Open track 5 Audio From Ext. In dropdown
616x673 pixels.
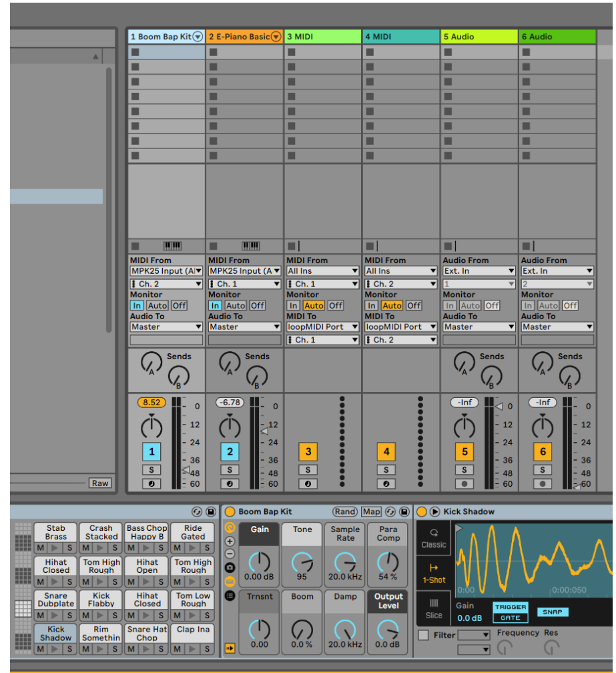(479, 271)
